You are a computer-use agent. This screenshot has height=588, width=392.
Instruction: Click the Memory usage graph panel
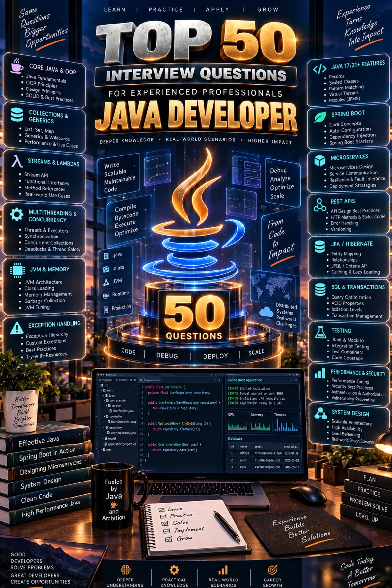[260, 422]
